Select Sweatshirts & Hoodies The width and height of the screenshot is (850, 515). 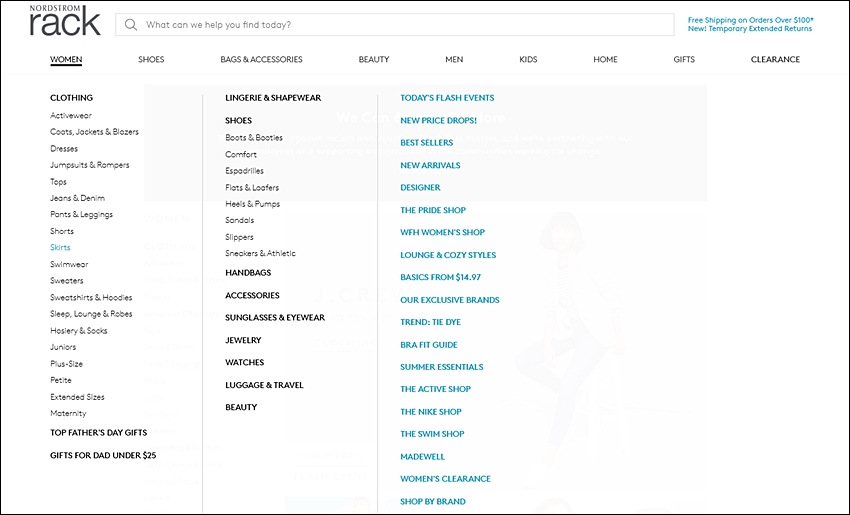pyautogui.click(x=91, y=298)
